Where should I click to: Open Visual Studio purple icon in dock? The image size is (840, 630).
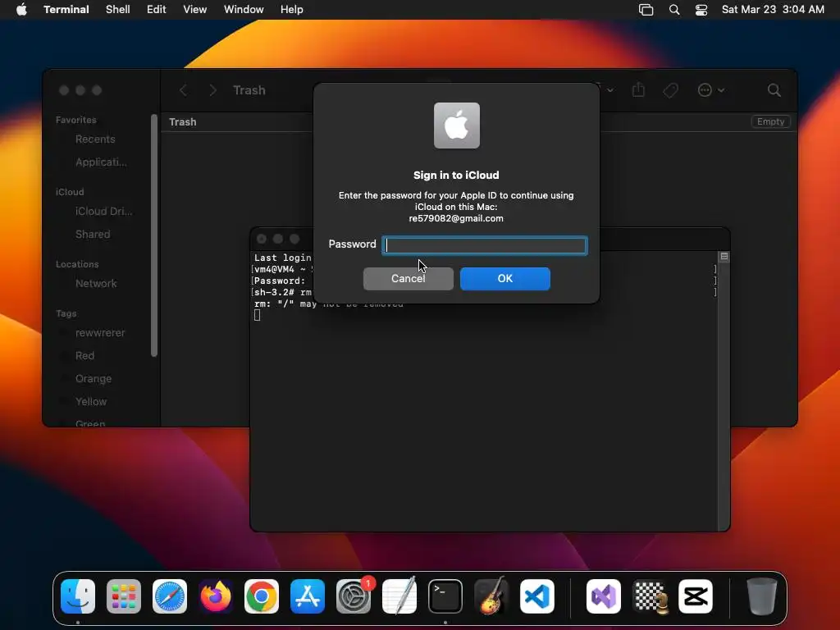(x=604, y=596)
